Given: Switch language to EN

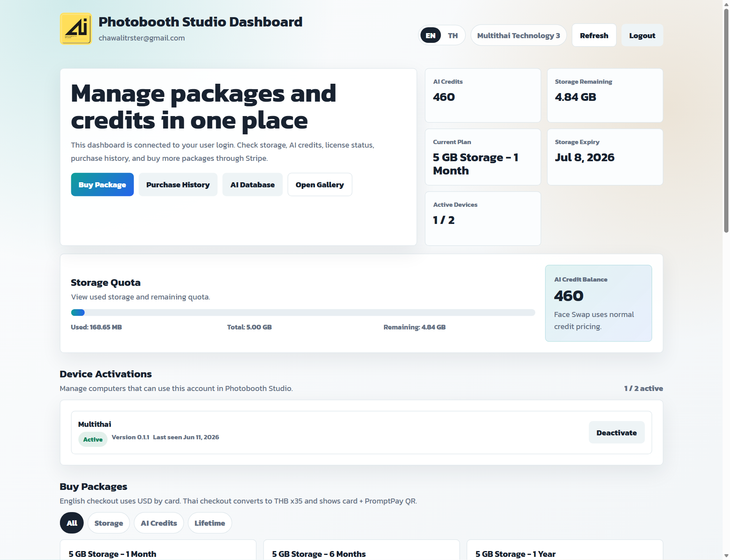Looking at the screenshot, I should 431,35.
